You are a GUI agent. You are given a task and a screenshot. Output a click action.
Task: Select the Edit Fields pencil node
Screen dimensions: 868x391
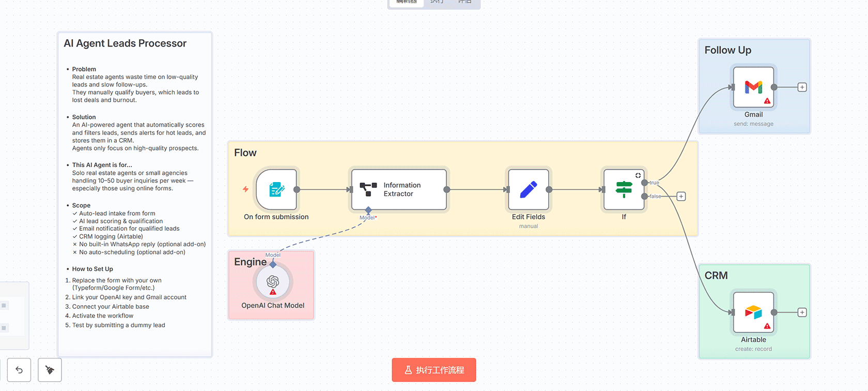[x=528, y=189]
